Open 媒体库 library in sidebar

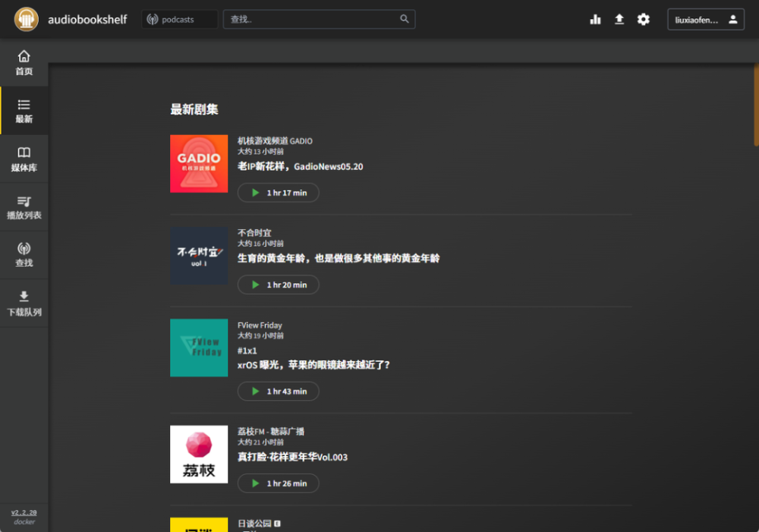[24, 159]
